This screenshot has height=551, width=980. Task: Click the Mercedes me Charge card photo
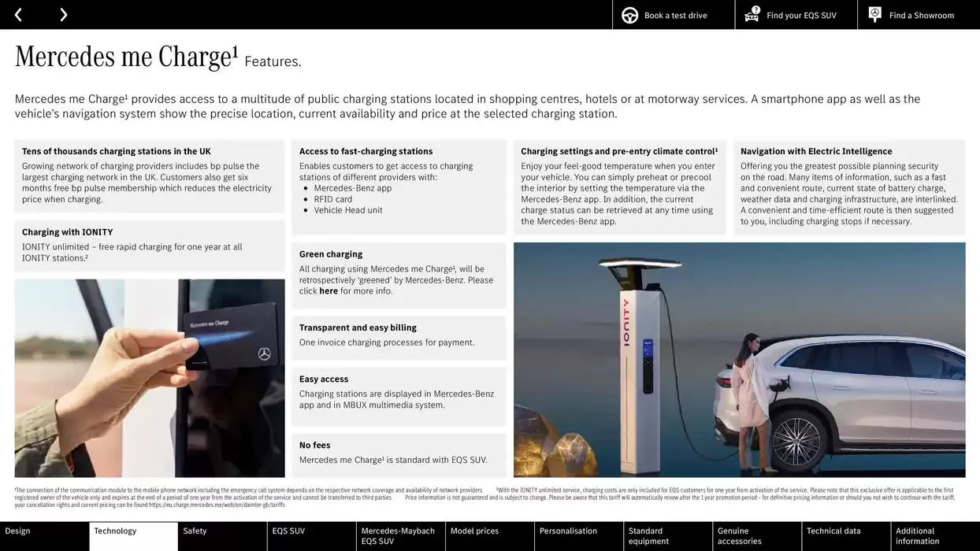coord(150,378)
